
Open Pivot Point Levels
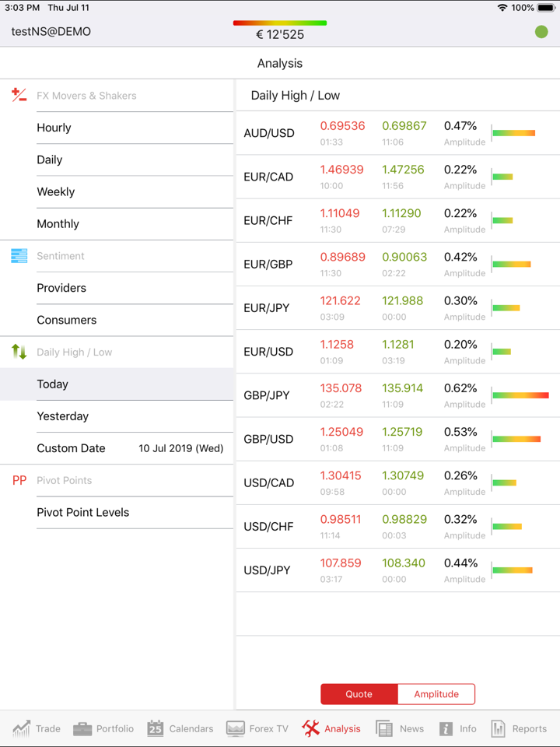tap(117, 512)
